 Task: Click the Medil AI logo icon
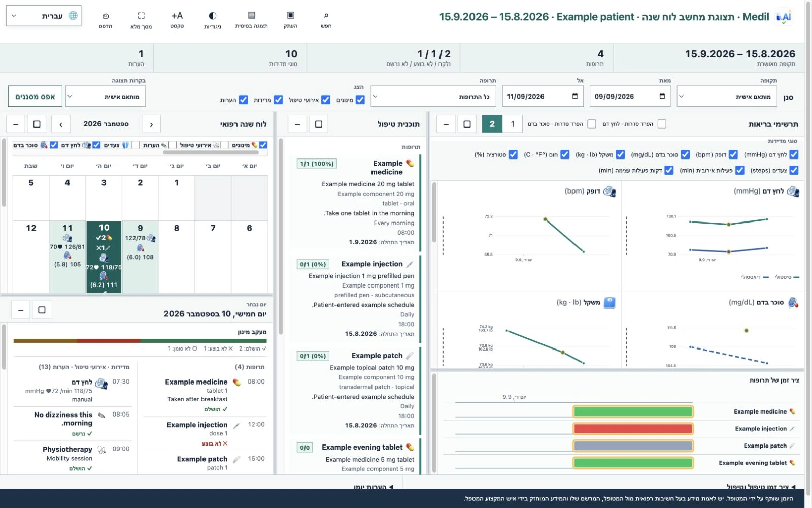click(x=784, y=17)
